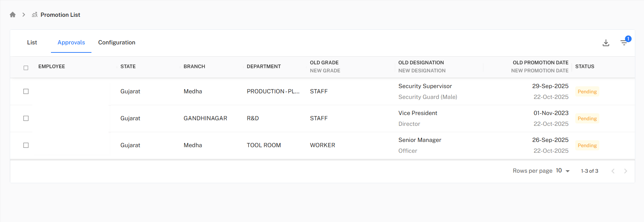Check the Vice President row checkbox
The width and height of the screenshot is (644, 222).
point(26,118)
